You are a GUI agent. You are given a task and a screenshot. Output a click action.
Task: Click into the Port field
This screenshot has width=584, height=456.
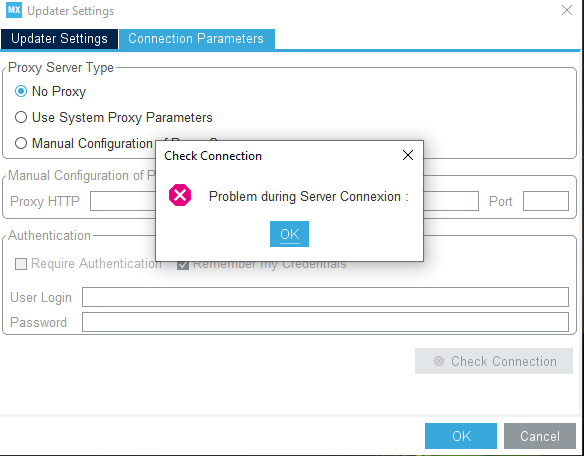[546, 201]
